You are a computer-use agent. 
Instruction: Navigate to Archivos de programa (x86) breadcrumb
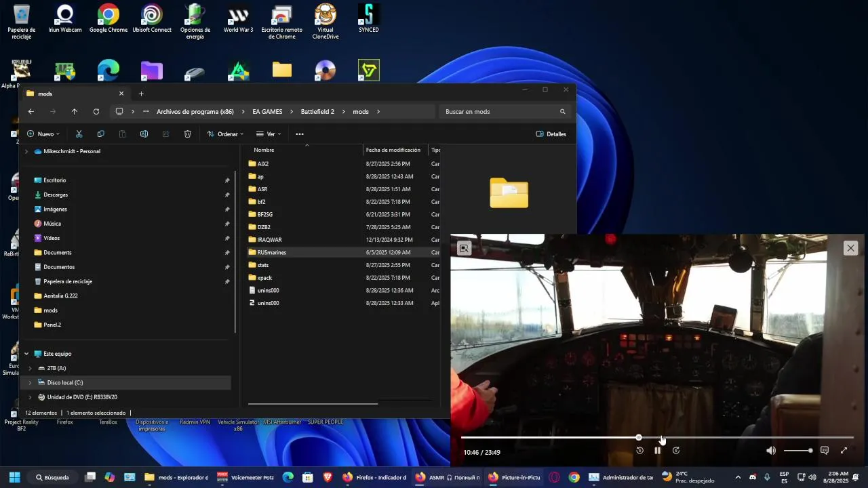[x=195, y=112]
